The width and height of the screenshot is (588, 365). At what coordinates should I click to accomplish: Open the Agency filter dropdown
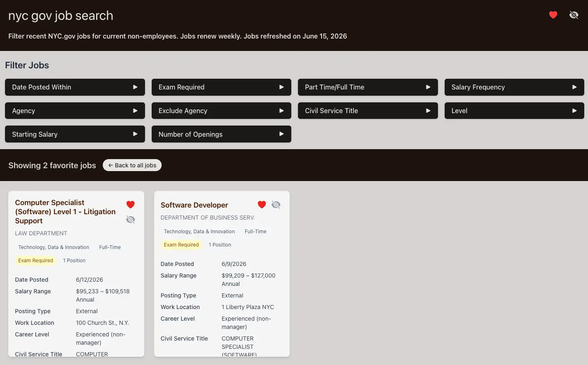pos(75,111)
